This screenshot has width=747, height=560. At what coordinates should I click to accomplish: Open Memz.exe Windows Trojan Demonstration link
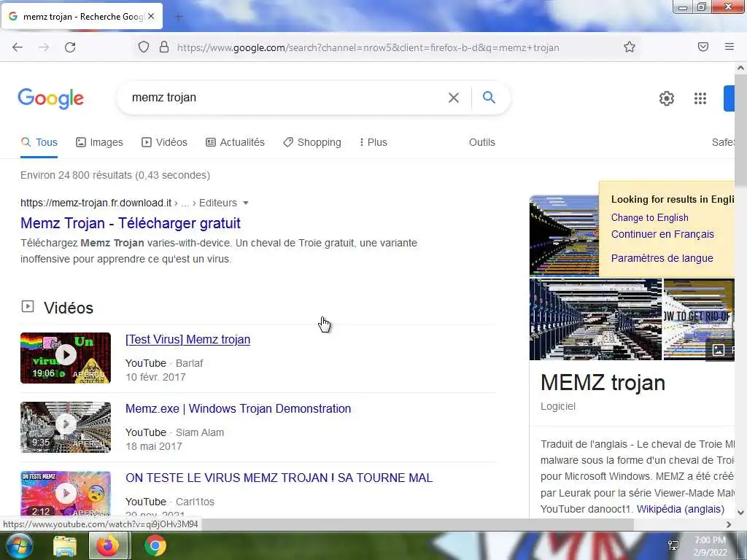click(x=239, y=408)
